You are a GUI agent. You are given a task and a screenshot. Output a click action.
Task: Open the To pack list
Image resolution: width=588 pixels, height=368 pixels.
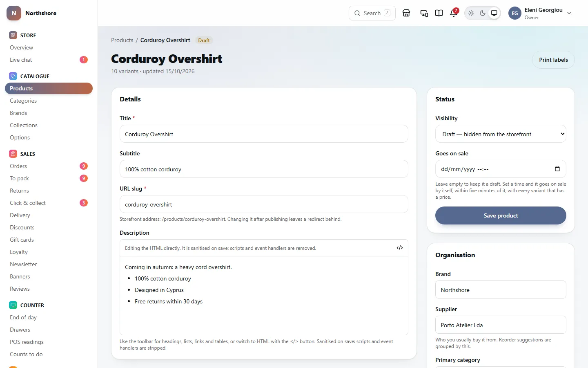click(49, 178)
